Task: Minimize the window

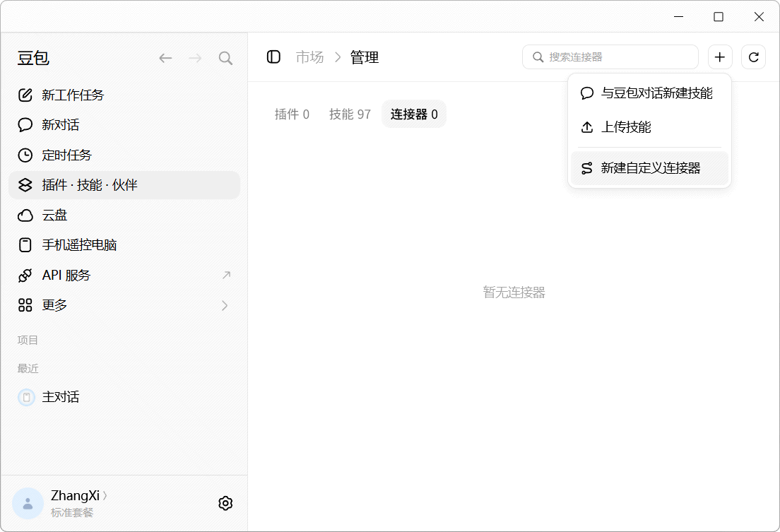Action: [678, 17]
